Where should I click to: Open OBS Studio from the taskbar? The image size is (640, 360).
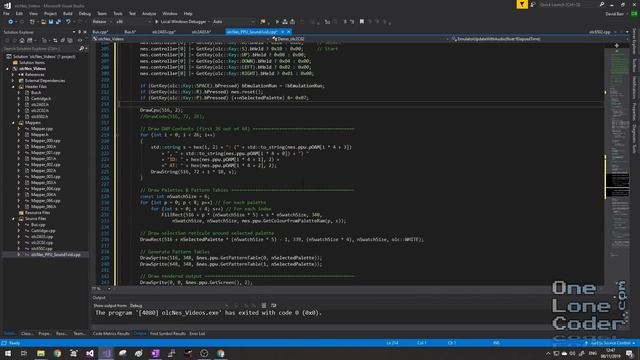click(204, 353)
